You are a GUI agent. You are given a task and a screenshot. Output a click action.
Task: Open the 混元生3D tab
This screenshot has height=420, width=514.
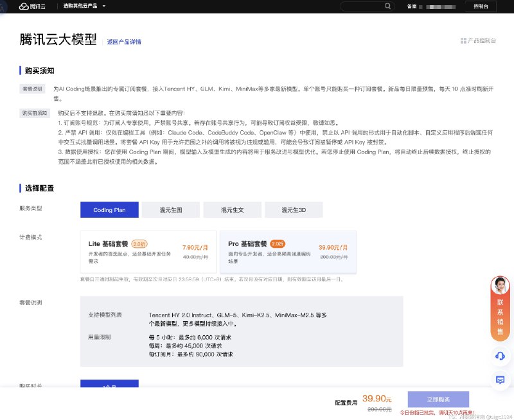(294, 209)
